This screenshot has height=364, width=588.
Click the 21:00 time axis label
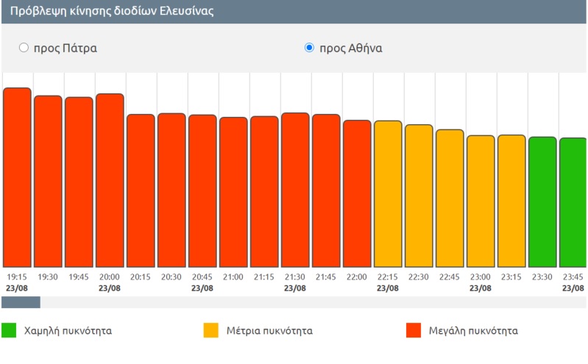pyautogui.click(x=233, y=276)
